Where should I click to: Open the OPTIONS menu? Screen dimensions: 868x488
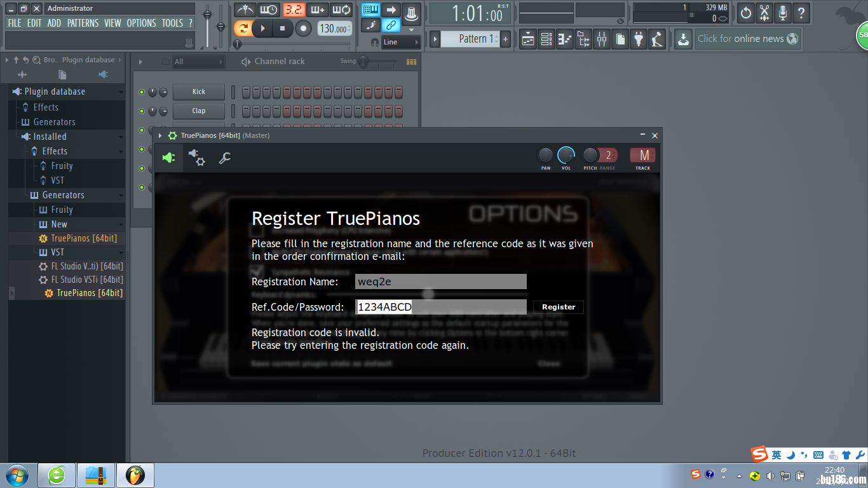pyautogui.click(x=141, y=23)
